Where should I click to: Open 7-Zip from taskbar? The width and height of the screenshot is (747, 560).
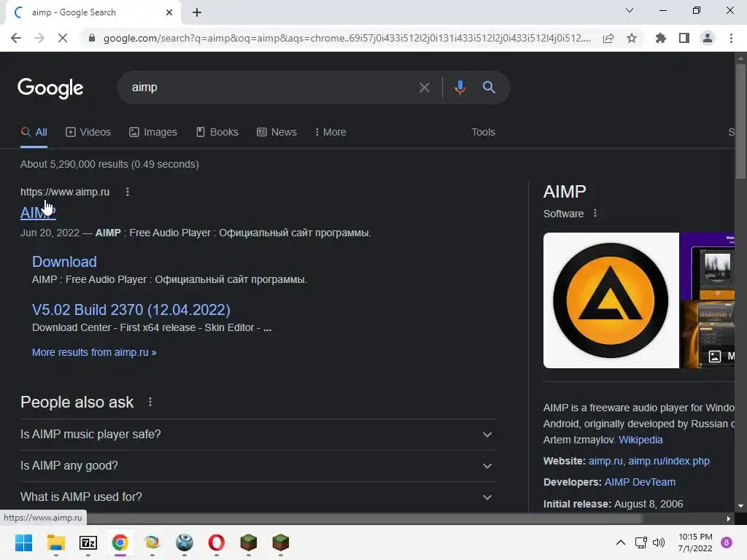88,542
